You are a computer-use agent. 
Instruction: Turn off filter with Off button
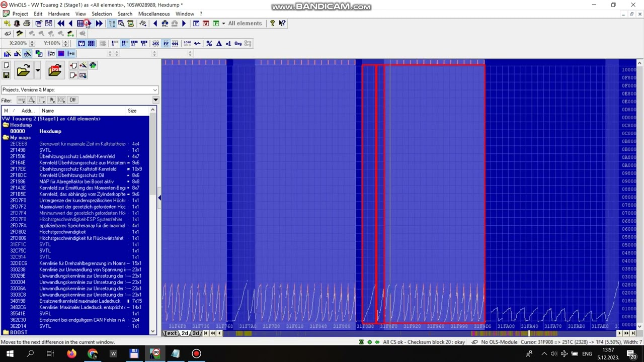(x=72, y=100)
